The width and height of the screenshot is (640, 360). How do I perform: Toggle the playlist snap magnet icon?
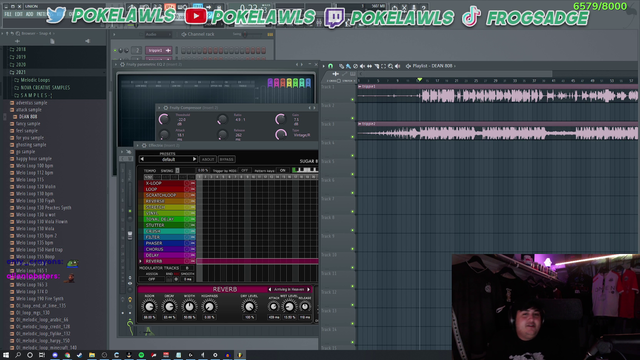[331, 66]
